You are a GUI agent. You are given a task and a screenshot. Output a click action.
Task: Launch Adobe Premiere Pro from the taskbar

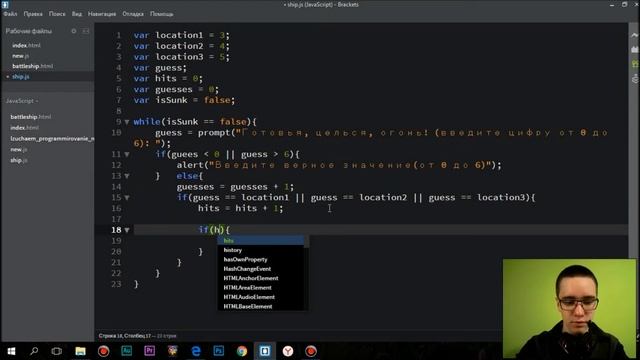(x=149, y=351)
